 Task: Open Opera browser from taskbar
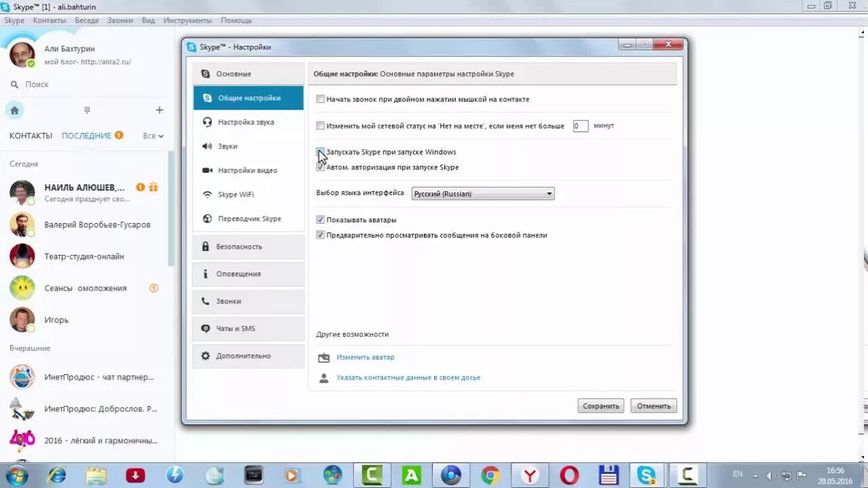pos(569,476)
